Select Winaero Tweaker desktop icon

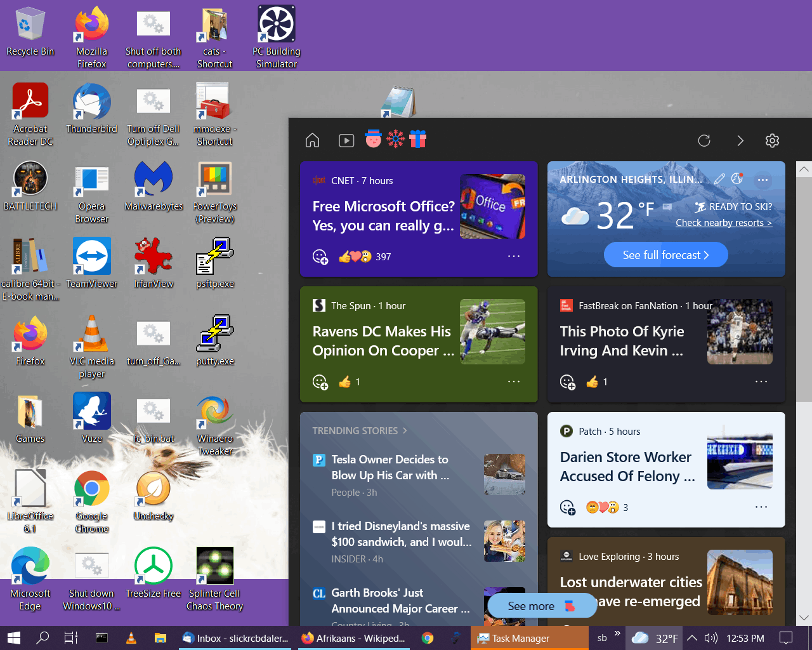[x=215, y=425]
